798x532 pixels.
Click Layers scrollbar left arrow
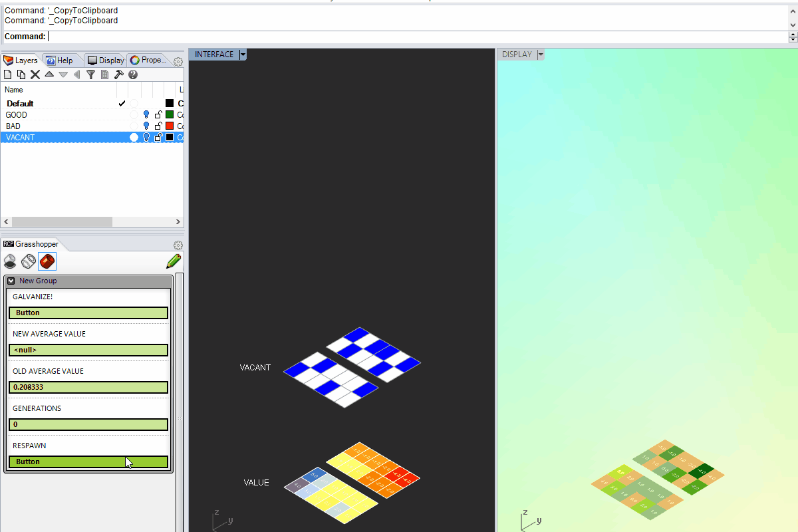pyautogui.click(x=6, y=222)
